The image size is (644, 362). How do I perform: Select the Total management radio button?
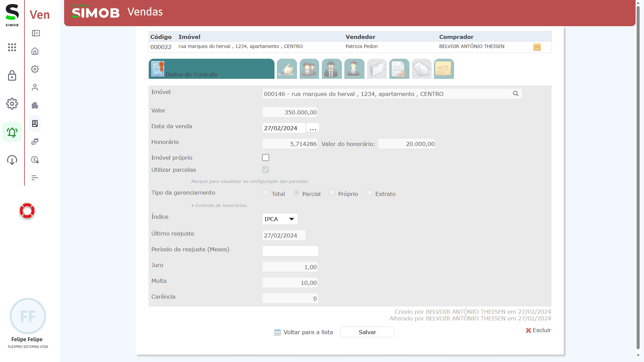pyautogui.click(x=265, y=193)
